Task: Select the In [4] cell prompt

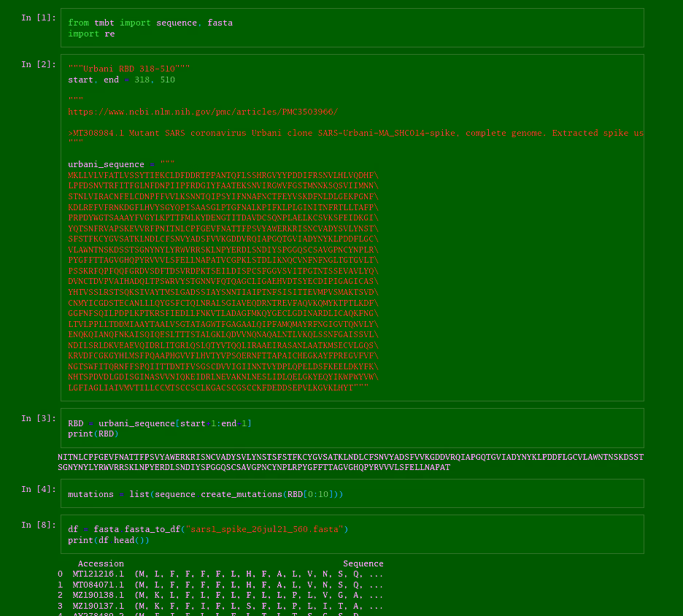Action: point(38,489)
